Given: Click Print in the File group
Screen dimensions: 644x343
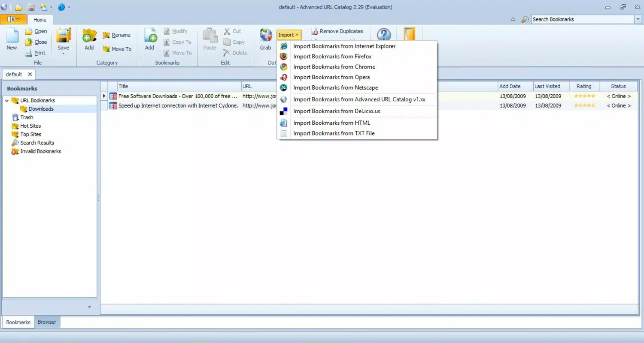Looking at the screenshot, I should pos(35,53).
